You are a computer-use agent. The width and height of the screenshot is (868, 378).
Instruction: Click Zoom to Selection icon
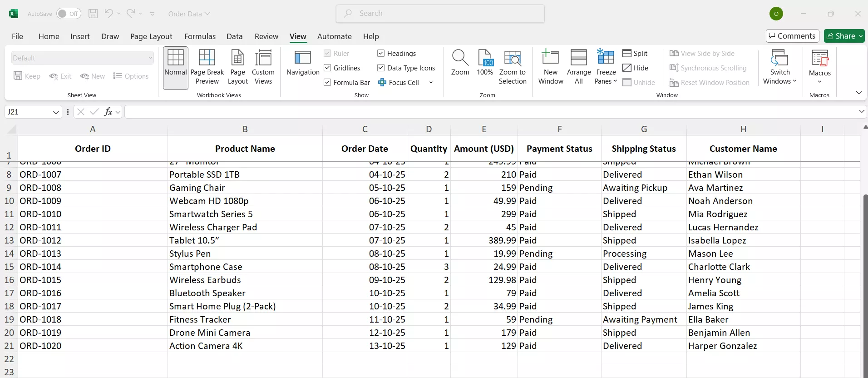click(513, 67)
